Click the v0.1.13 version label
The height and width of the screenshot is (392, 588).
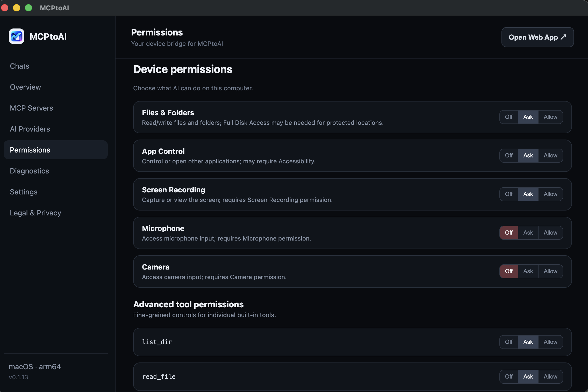click(x=18, y=377)
